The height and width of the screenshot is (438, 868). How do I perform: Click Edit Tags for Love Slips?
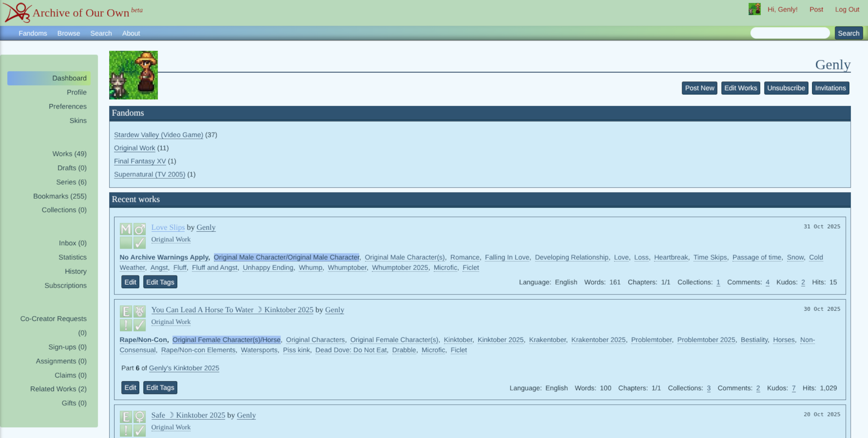coord(160,282)
